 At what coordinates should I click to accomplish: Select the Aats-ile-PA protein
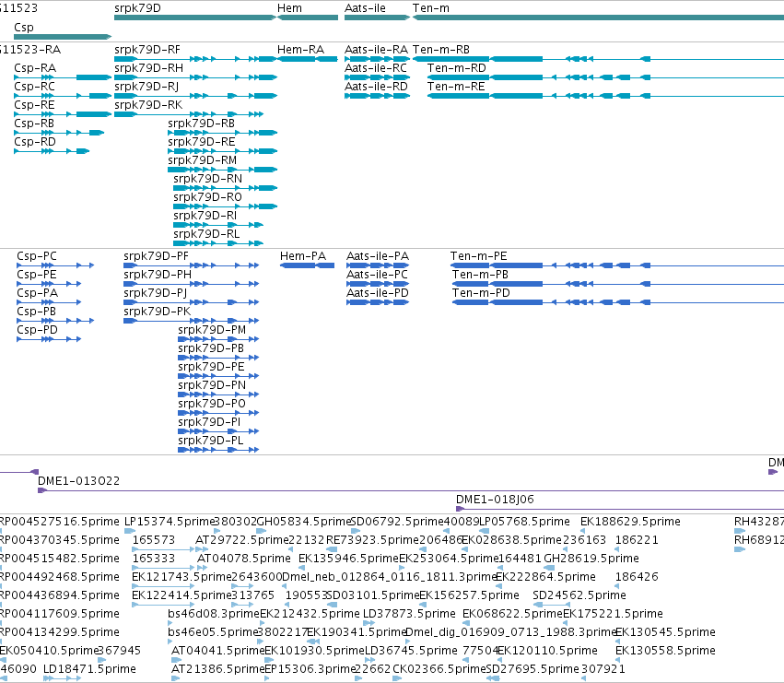click(378, 265)
